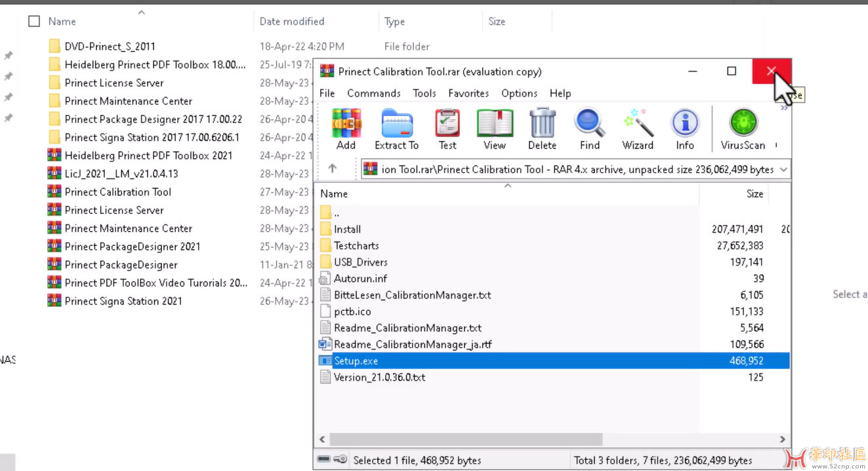Open the Commands menu
This screenshot has height=471, width=868.
[x=374, y=93]
